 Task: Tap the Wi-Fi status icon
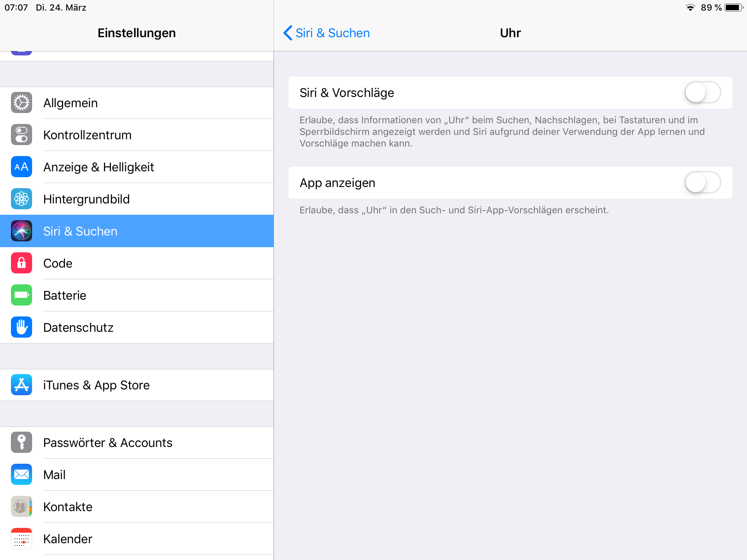690,8
